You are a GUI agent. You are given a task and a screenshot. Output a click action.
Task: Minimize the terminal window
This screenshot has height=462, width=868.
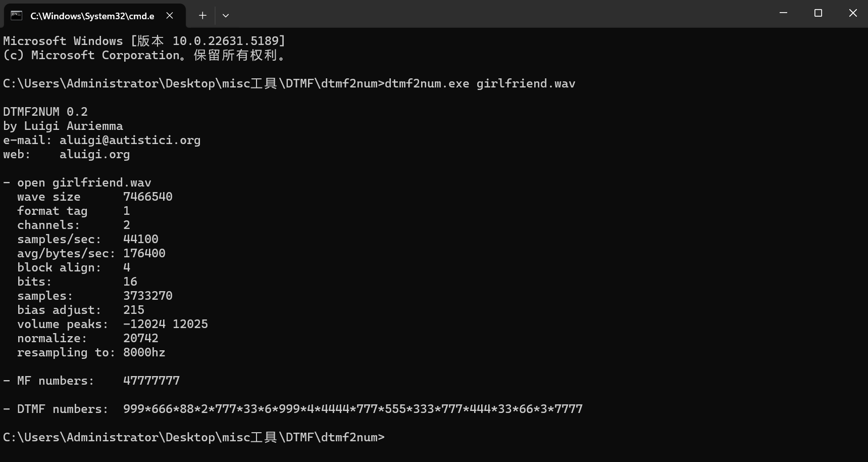783,13
